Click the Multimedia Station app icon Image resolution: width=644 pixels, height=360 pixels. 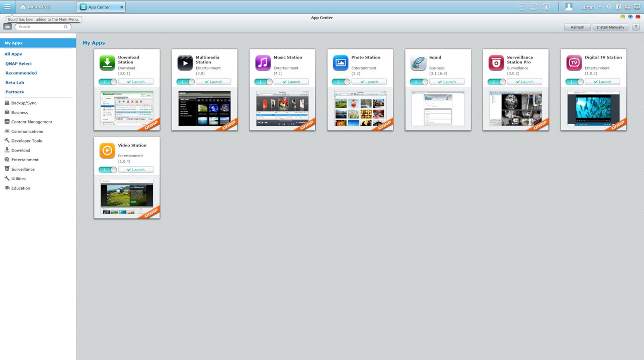pyautogui.click(x=185, y=63)
